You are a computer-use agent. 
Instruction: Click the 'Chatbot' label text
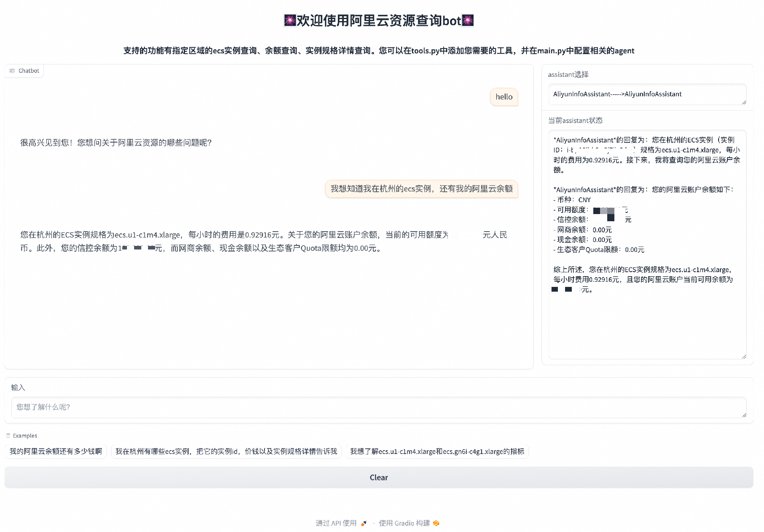click(x=29, y=71)
